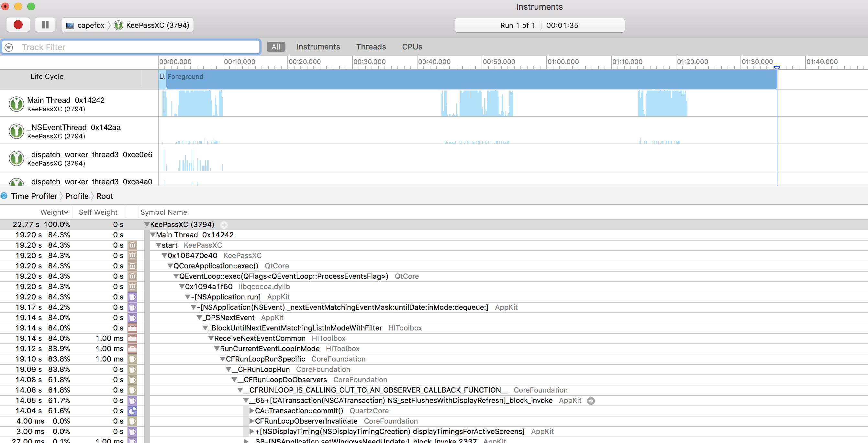Click the filter icon inside the Track Filter field
The height and width of the screenshot is (443, 868).
coord(9,47)
